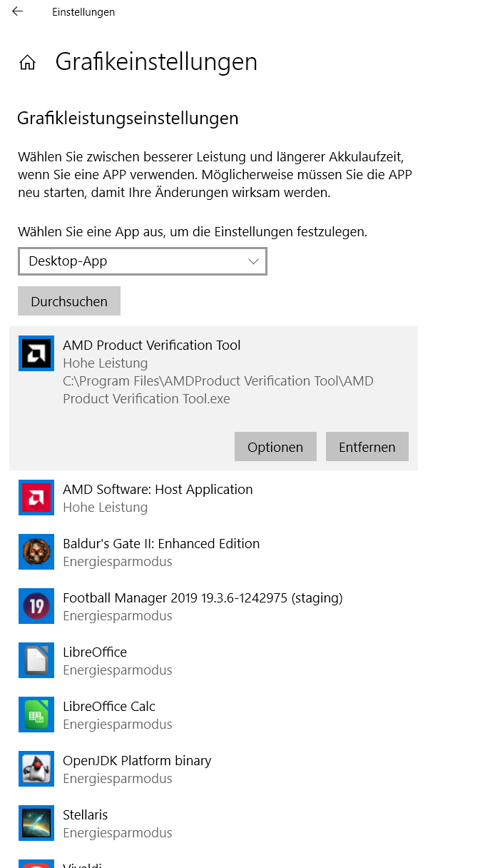
Task: Click the AMD Software Host Application icon
Action: click(36, 498)
